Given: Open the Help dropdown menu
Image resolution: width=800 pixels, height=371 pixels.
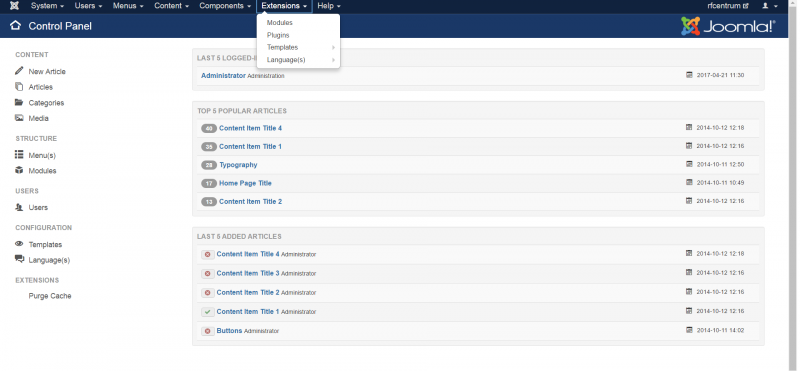Looking at the screenshot, I should (329, 6).
